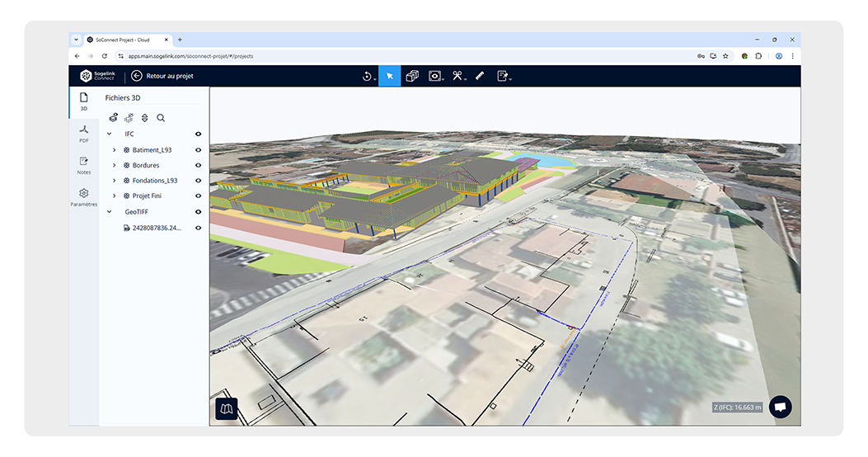Viewport: 868px width, 457px height.
Task: Click Retour au projet
Action: pos(162,76)
